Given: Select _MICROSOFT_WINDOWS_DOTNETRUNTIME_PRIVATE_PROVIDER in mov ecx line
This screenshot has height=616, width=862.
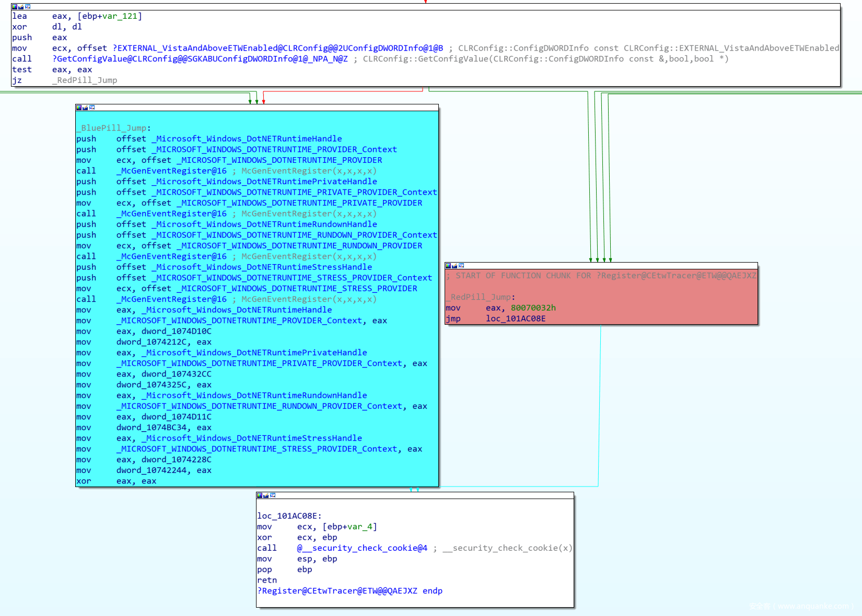Looking at the screenshot, I should click(x=299, y=203).
